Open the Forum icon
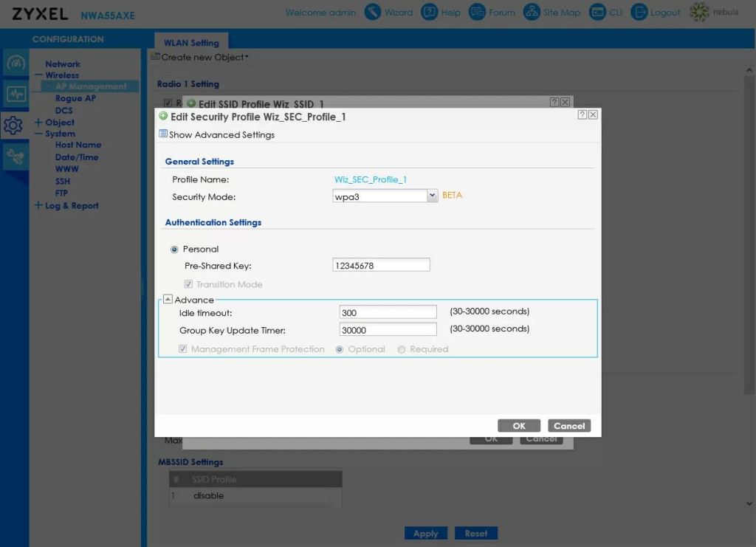This screenshot has height=547, width=756. [478, 13]
